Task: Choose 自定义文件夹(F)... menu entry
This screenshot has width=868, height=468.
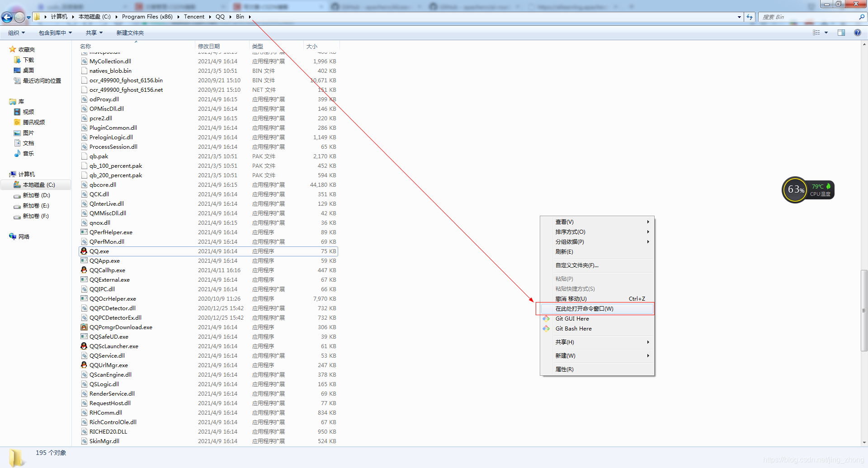Action: (x=597, y=265)
